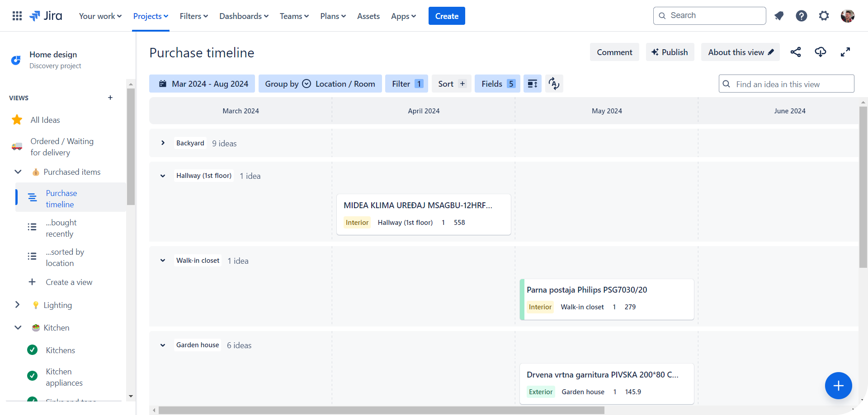The height and width of the screenshot is (415, 868).
Task: Collapse the Walk-in closet group
Action: click(163, 261)
